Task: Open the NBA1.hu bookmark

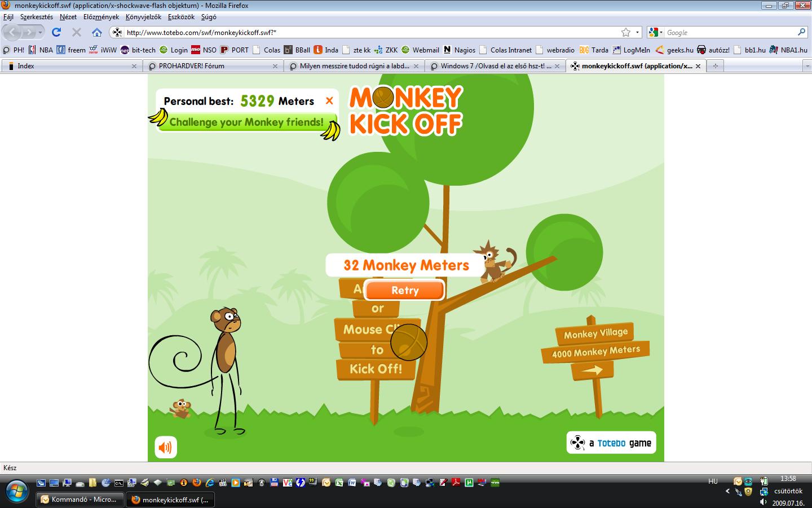Action: tap(788, 50)
